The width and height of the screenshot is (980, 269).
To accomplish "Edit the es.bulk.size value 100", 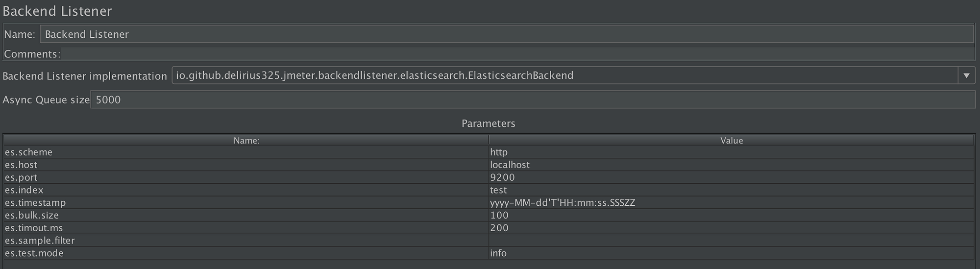I will click(730, 215).
